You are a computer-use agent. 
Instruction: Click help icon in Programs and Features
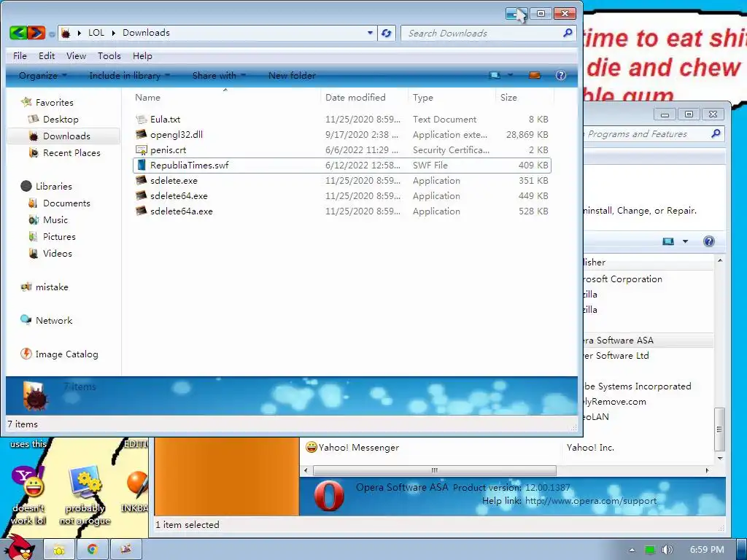tap(709, 241)
